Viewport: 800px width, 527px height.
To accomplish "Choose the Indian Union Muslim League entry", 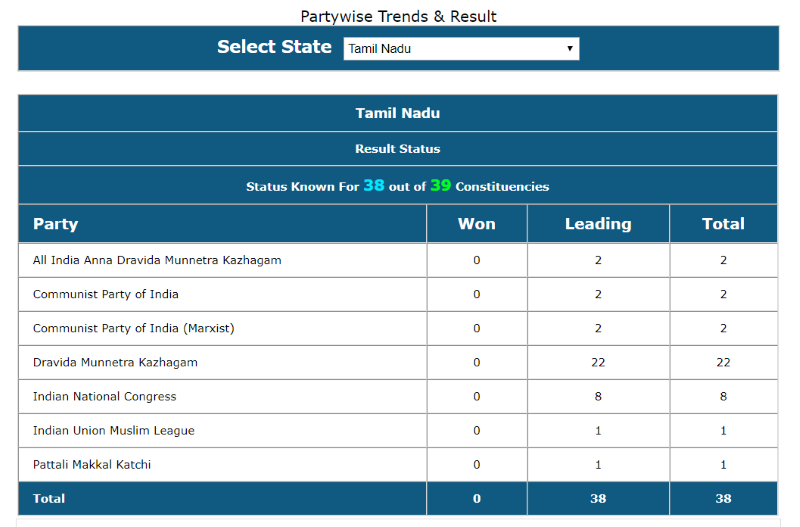I will tap(114, 430).
